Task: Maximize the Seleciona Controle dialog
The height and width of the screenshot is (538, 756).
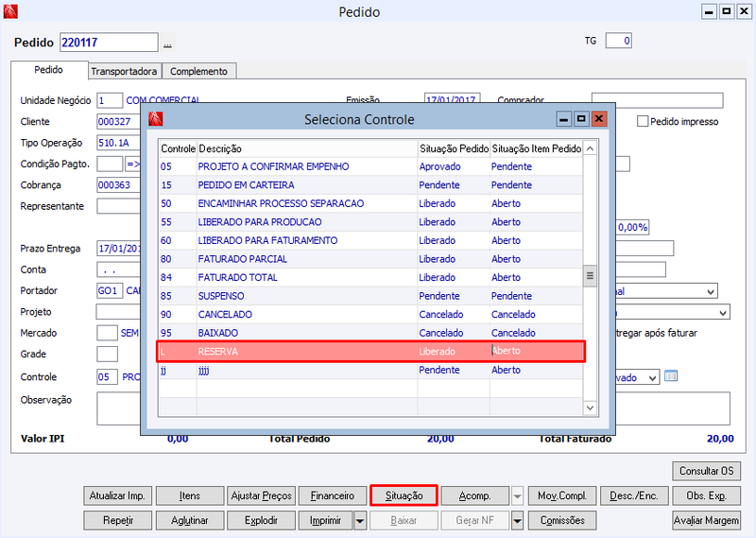Action: tap(581, 119)
